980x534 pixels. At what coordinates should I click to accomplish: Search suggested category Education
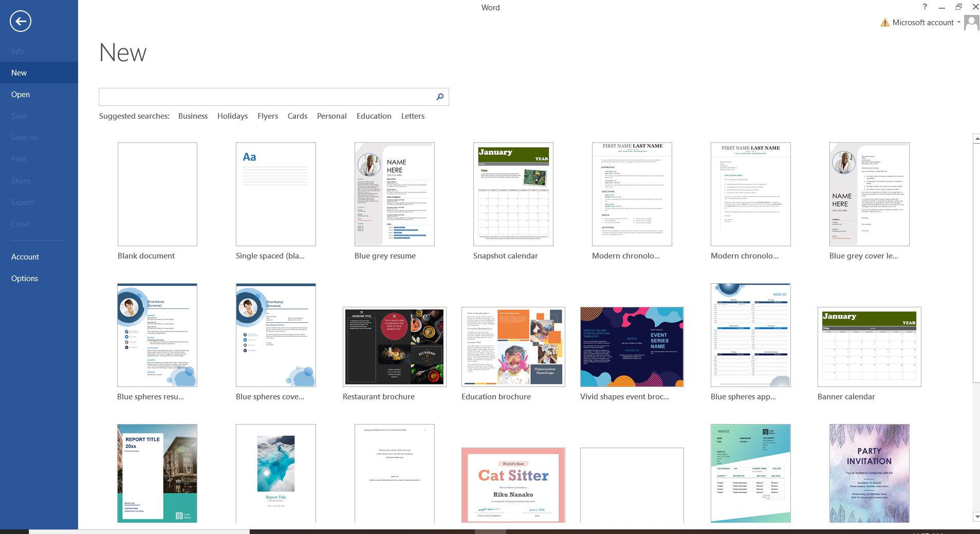(374, 116)
